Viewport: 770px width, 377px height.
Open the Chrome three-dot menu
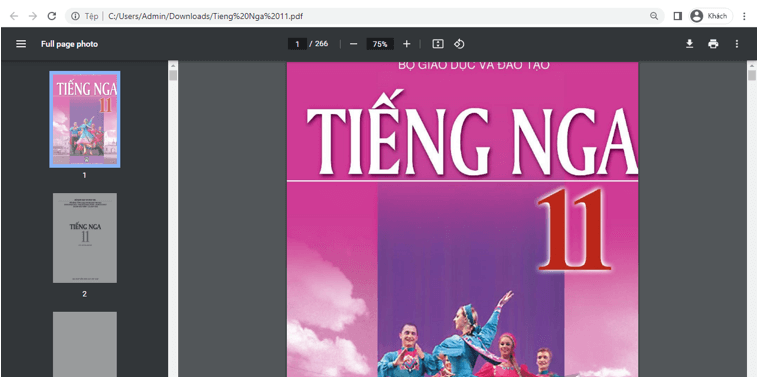[744, 16]
